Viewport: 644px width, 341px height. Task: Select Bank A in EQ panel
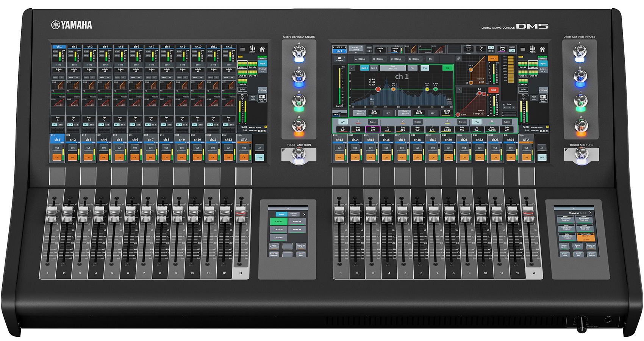coord(364,68)
